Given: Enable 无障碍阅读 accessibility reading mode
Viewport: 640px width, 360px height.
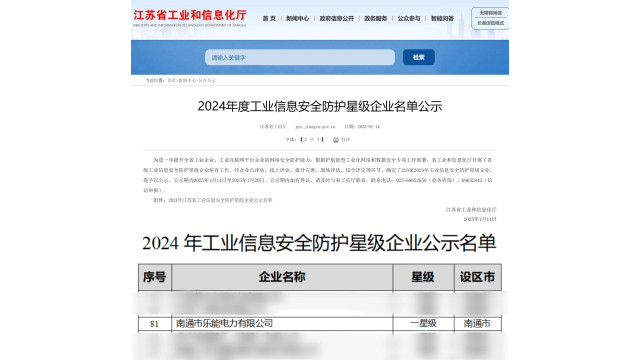Looking at the screenshot, I should click(491, 13).
